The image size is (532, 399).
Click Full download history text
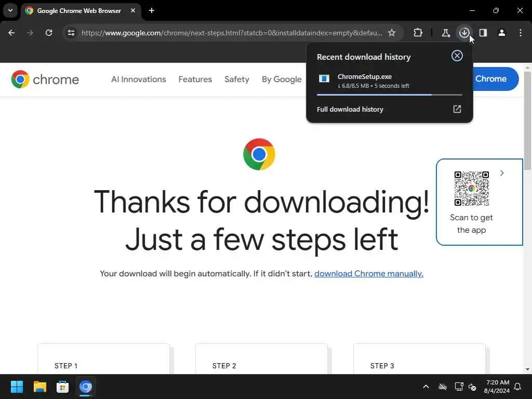coord(350,109)
